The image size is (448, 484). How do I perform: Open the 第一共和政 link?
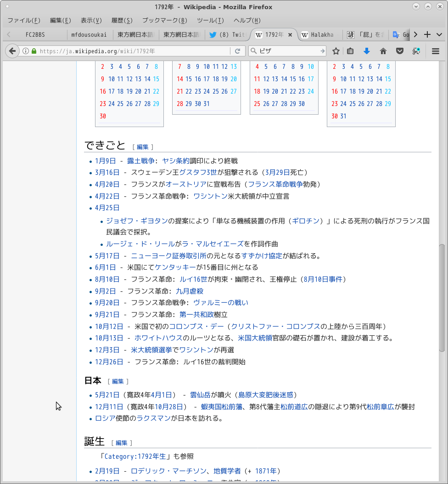(x=196, y=315)
